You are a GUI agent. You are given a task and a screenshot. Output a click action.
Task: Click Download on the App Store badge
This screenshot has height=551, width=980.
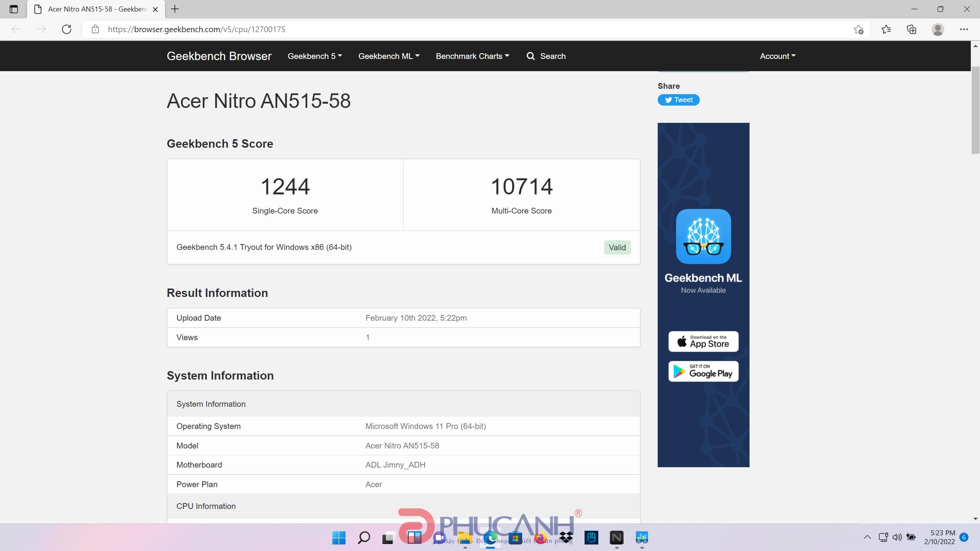tap(703, 341)
